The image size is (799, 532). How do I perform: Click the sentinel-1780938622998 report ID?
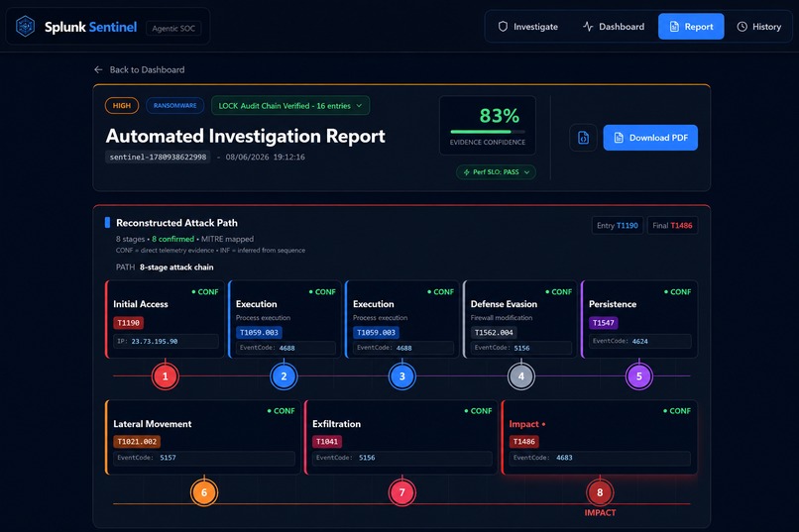[x=158, y=157]
